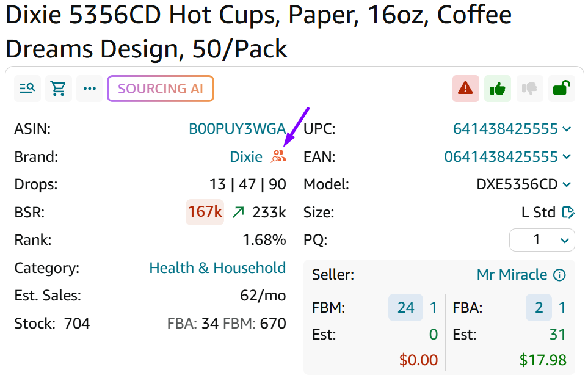
Task: Click the 167k BSR badge
Action: pyautogui.click(x=205, y=212)
